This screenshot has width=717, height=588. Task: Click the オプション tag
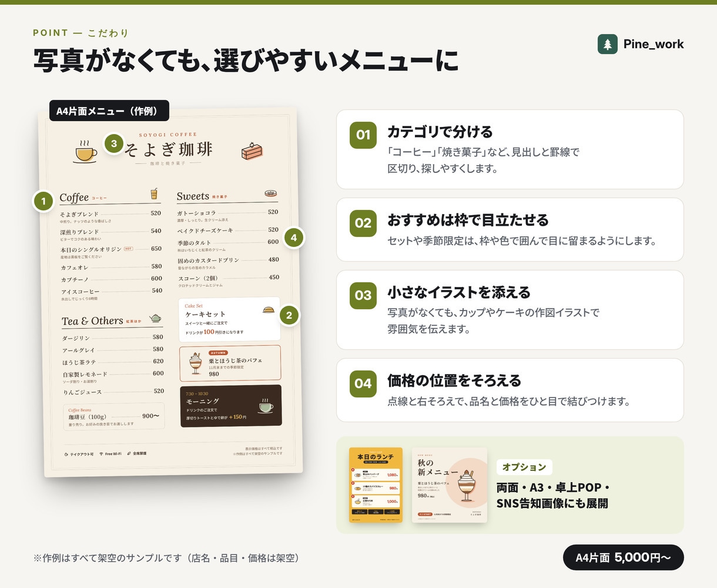pos(524,467)
